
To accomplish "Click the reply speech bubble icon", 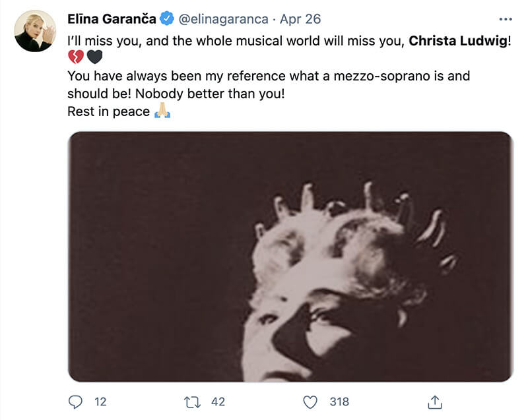I will pyautogui.click(x=76, y=401).
